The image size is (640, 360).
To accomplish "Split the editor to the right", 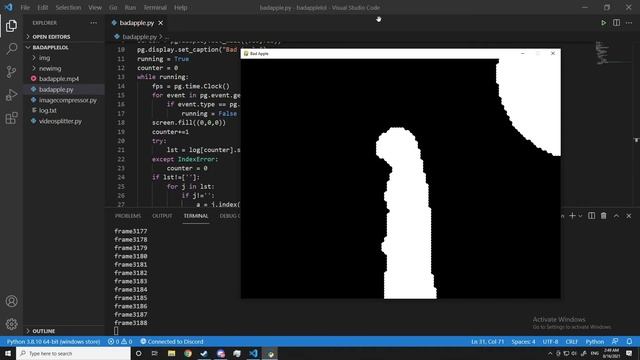I will pyautogui.click(x=616, y=23).
